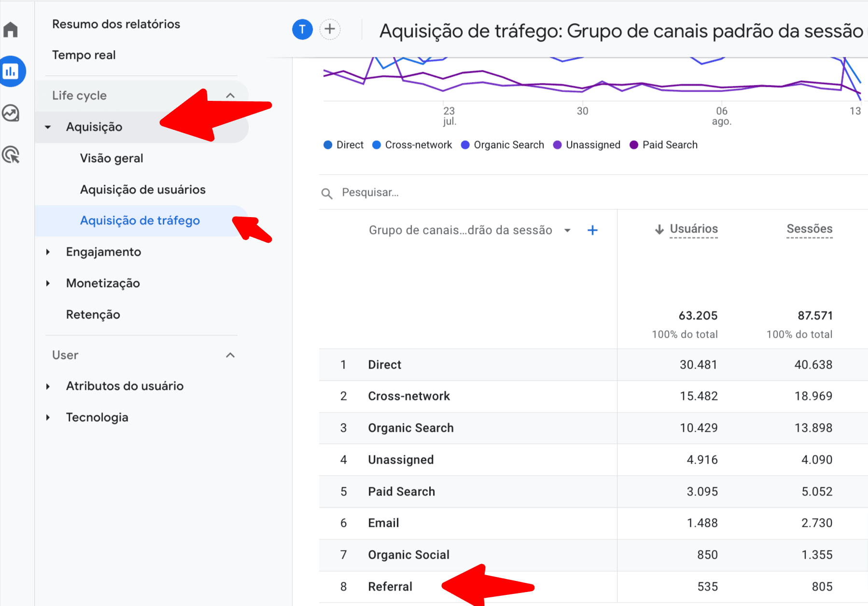Click the T comparison avatar icon
The width and height of the screenshot is (868, 606).
pos(302,29)
